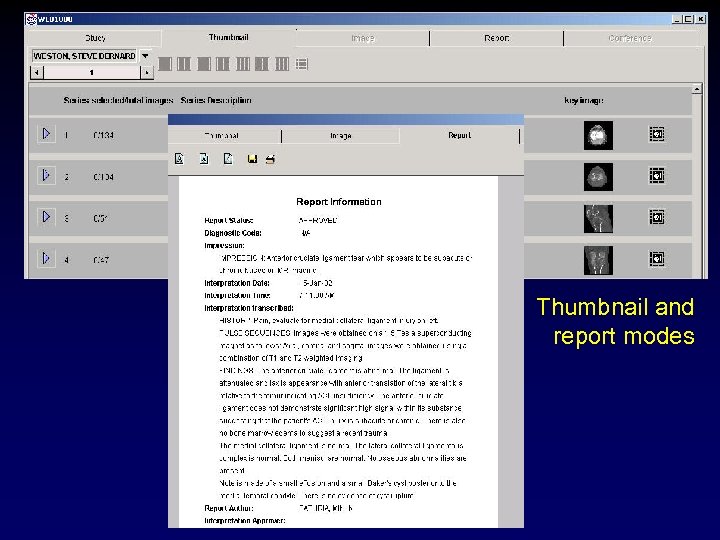Click the sixth layout icon in the main toolbar

262,64
